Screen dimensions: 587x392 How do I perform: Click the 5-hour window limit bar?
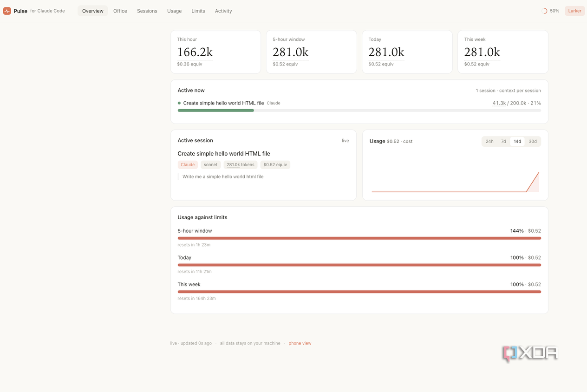(359, 238)
